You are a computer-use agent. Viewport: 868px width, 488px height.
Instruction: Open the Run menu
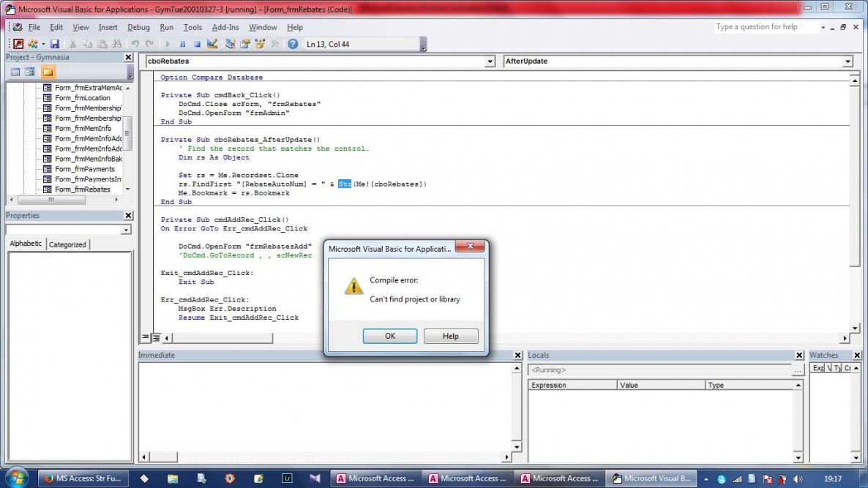pyautogui.click(x=167, y=27)
